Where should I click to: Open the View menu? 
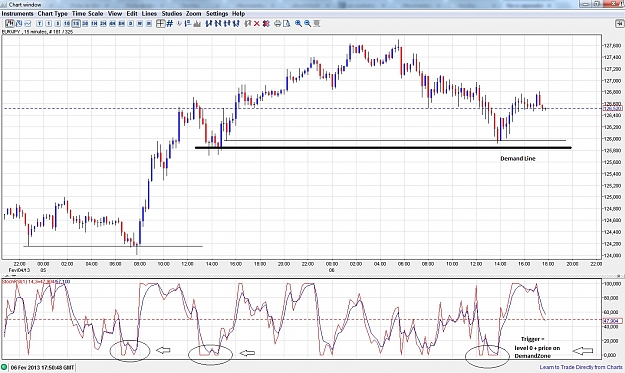click(x=115, y=14)
